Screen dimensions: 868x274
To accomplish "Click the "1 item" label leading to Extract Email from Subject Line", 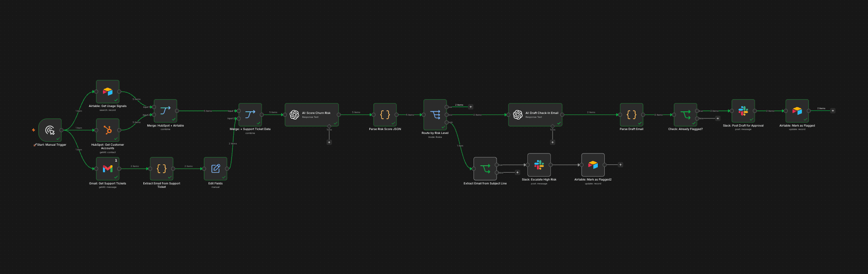I will click(460, 146).
